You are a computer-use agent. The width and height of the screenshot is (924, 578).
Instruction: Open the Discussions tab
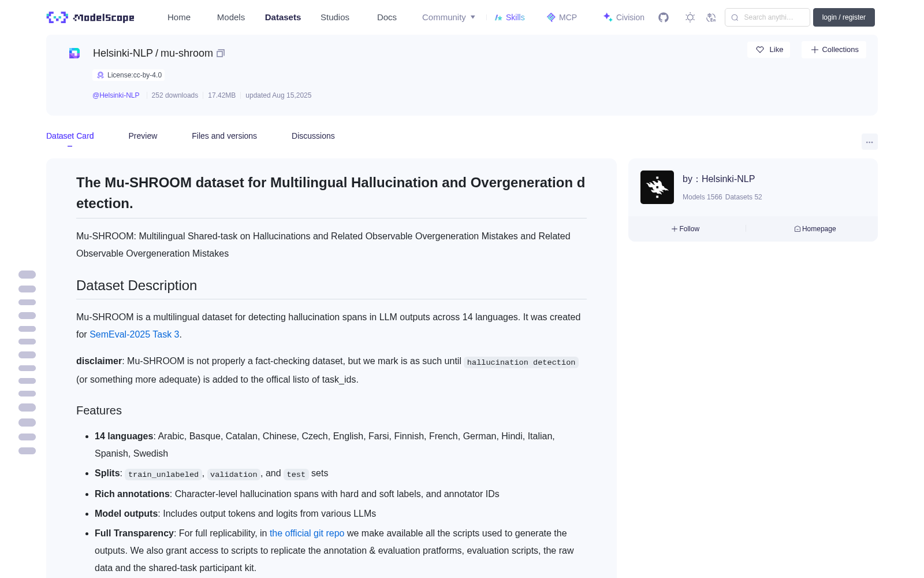point(313,136)
